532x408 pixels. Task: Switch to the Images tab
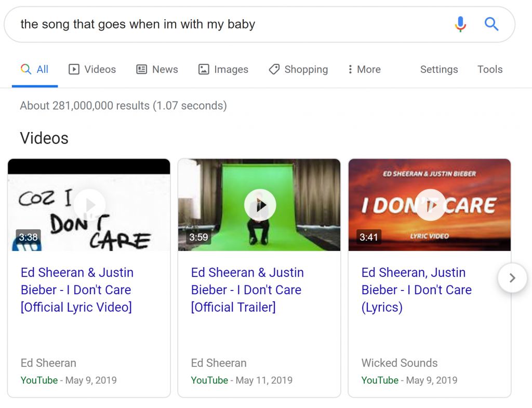click(223, 70)
